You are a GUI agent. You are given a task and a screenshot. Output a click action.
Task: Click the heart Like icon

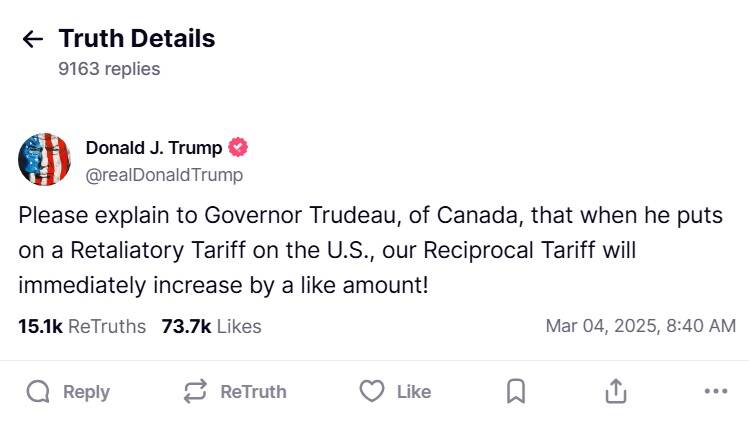click(371, 392)
